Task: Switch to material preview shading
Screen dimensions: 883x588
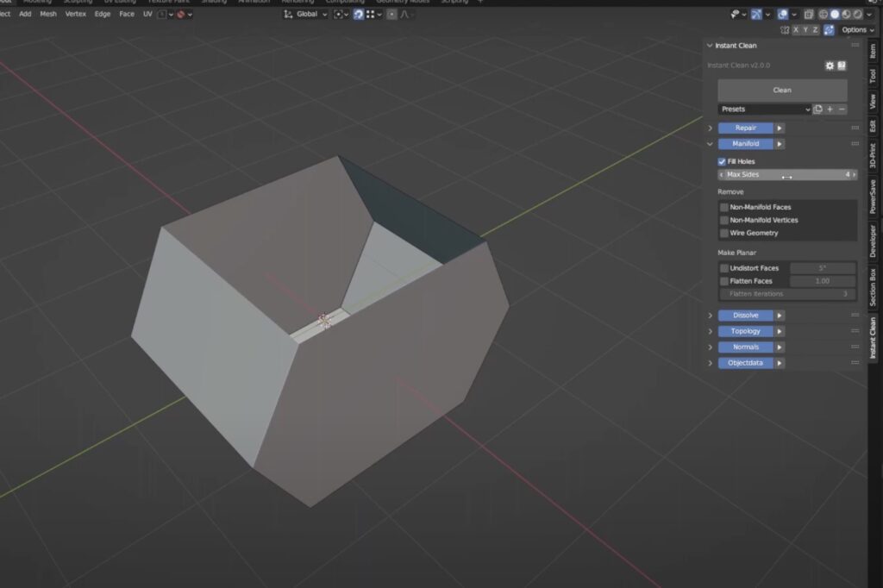Action: coord(846,14)
